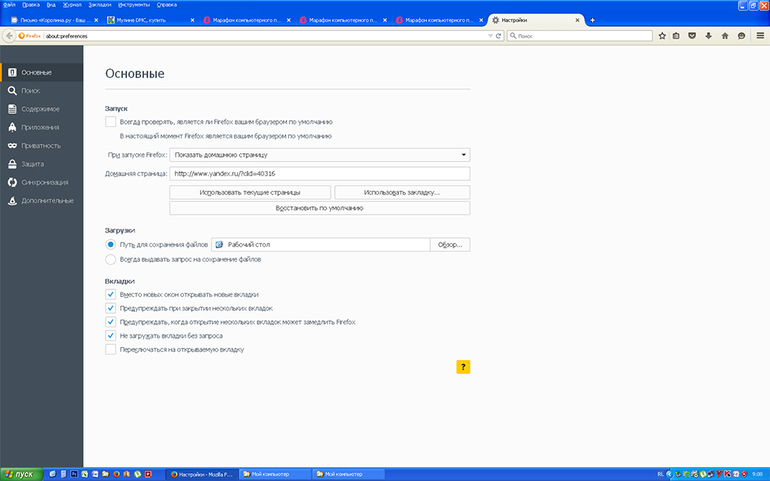Select Всегда выдавать запрос radio button
This screenshot has height=481, width=770.
tap(110, 259)
